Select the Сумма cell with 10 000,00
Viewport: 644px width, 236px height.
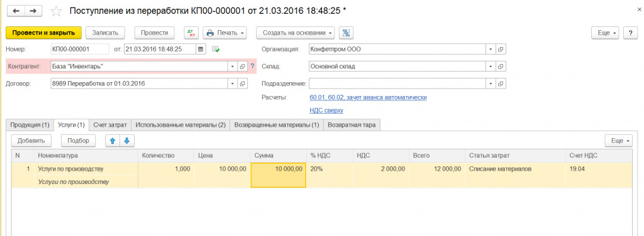278,175
